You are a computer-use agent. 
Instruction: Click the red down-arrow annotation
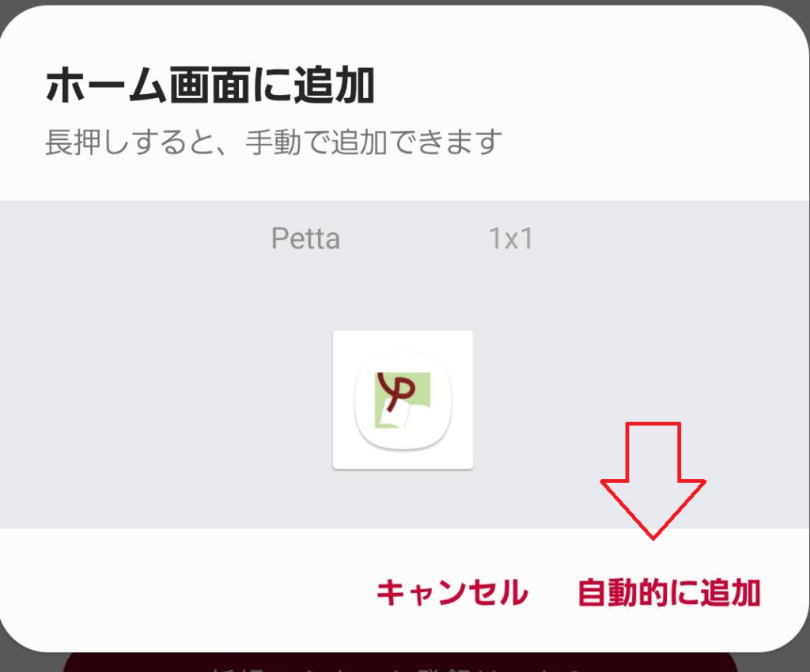tap(653, 481)
